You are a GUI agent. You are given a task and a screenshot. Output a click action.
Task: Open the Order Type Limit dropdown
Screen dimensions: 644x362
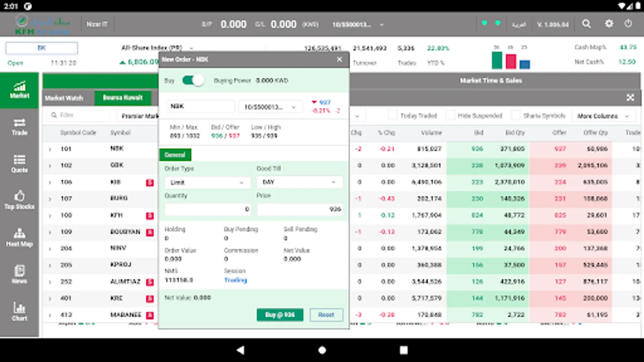tap(207, 182)
